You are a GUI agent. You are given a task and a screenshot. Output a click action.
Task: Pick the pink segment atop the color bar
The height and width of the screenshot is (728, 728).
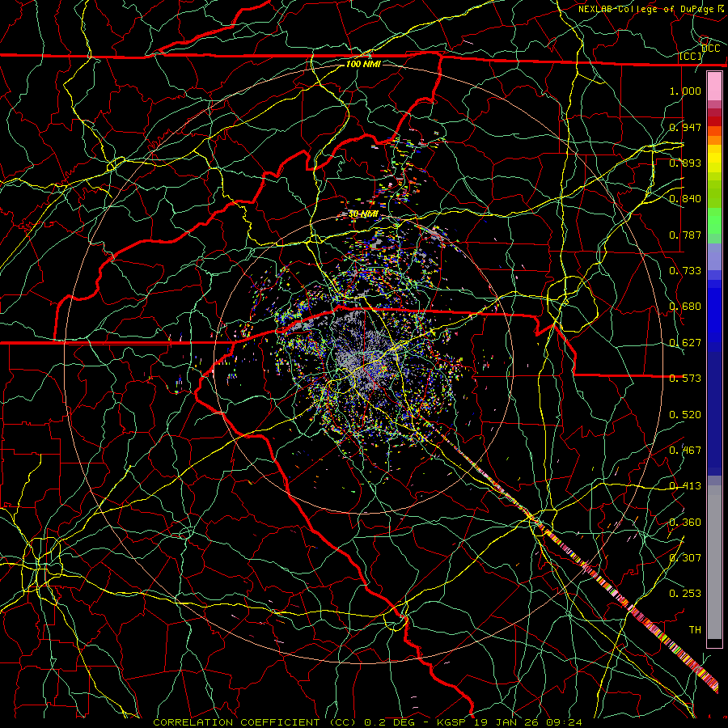(x=714, y=87)
